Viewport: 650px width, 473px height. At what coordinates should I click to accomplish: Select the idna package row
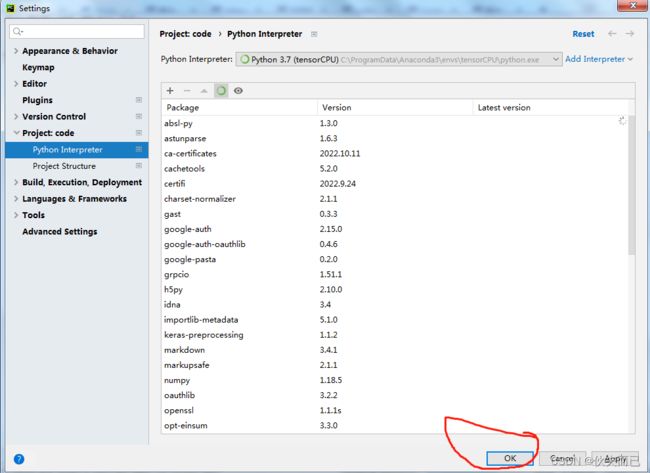[395, 305]
